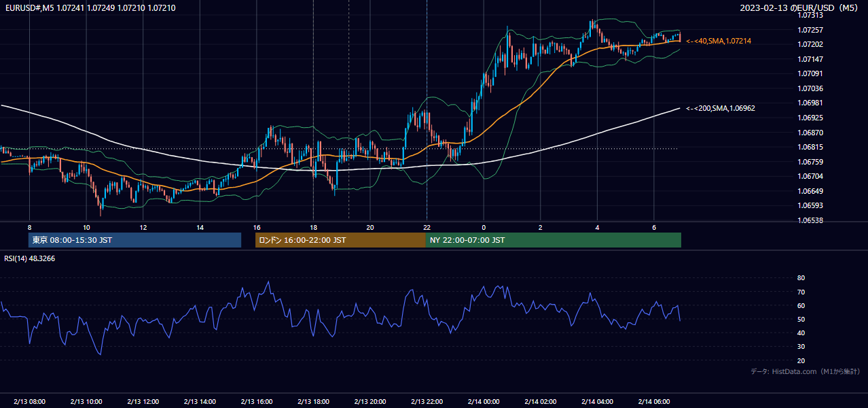Click the 2/14 00:00 date axis label

click(x=484, y=401)
